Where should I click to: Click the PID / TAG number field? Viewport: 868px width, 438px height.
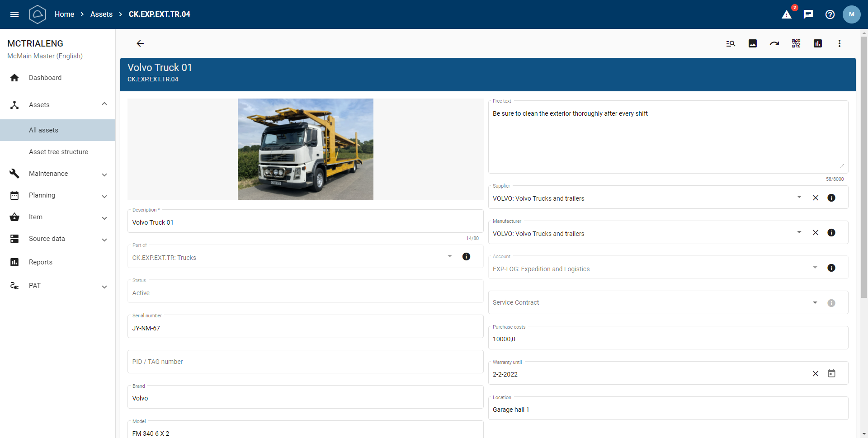(305, 362)
